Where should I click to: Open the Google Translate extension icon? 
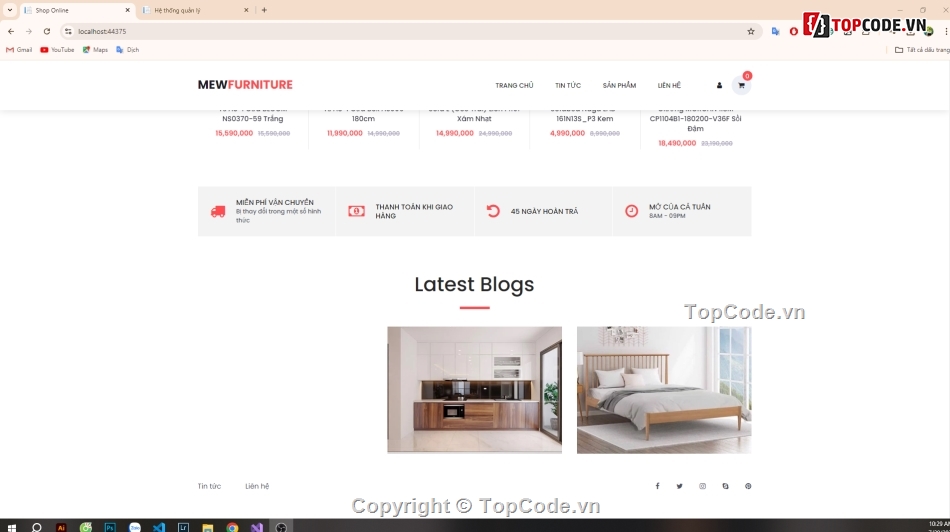coord(776,32)
